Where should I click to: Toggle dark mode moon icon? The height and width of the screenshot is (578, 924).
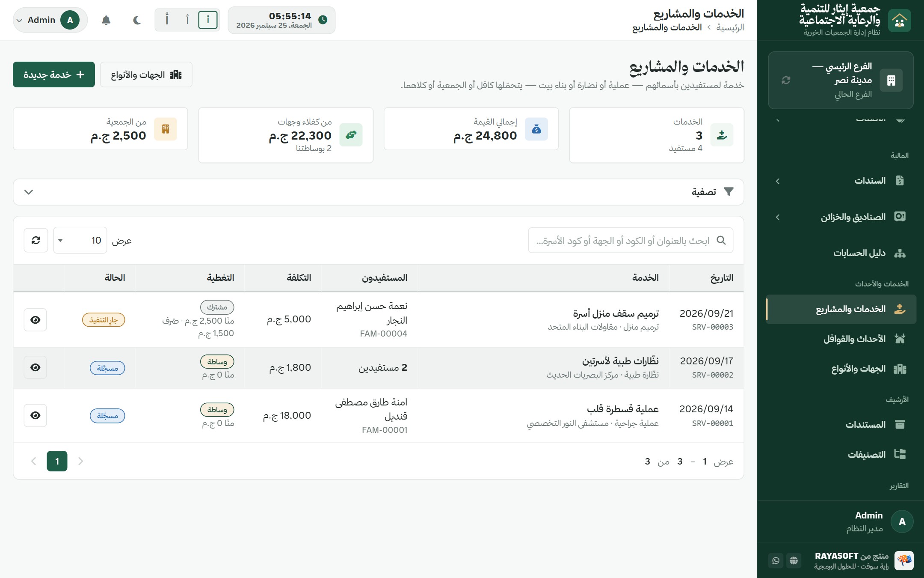(137, 20)
